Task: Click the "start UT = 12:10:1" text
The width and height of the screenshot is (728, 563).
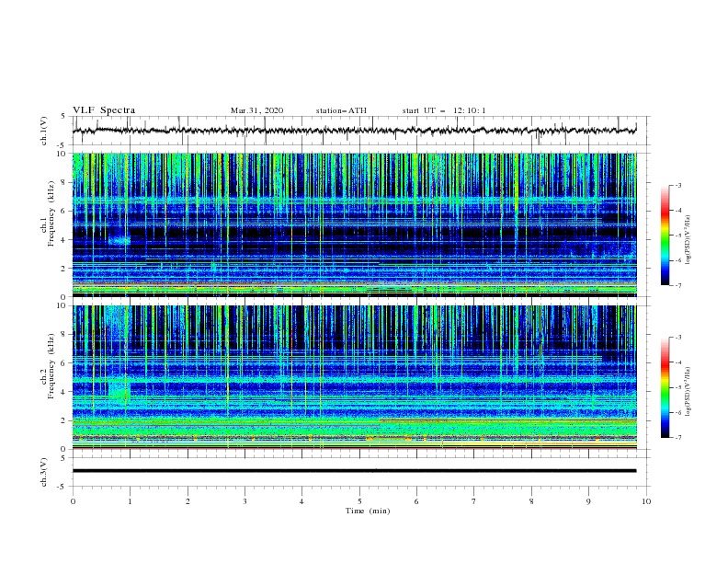Action: click(x=444, y=110)
